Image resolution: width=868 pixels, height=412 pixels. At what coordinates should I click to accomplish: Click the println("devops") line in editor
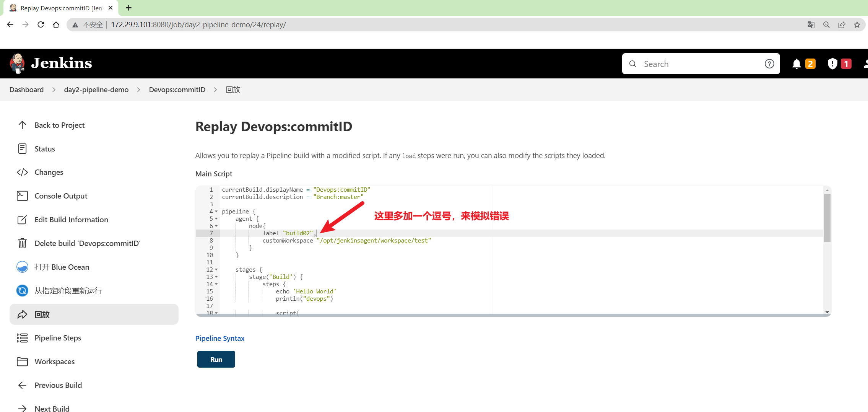pos(304,299)
